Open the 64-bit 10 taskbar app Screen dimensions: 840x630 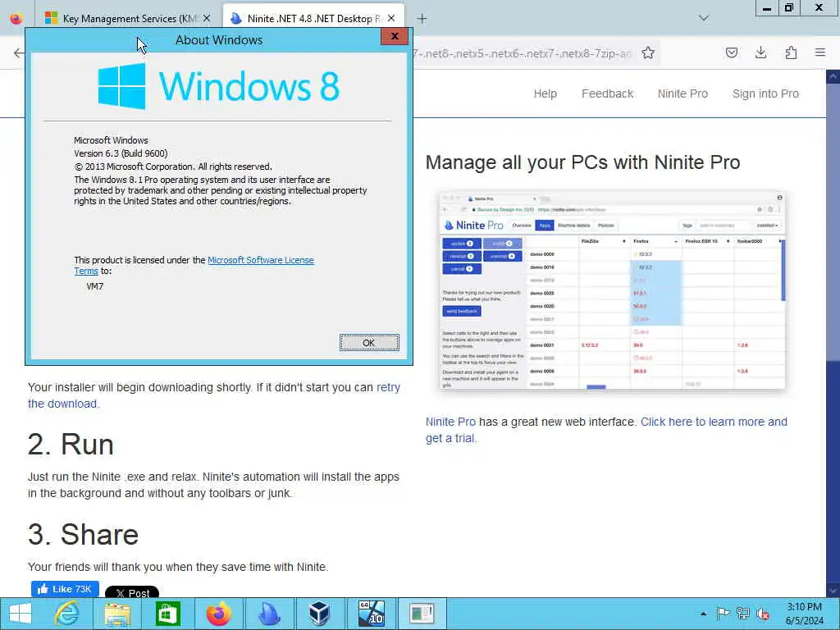tap(372, 614)
